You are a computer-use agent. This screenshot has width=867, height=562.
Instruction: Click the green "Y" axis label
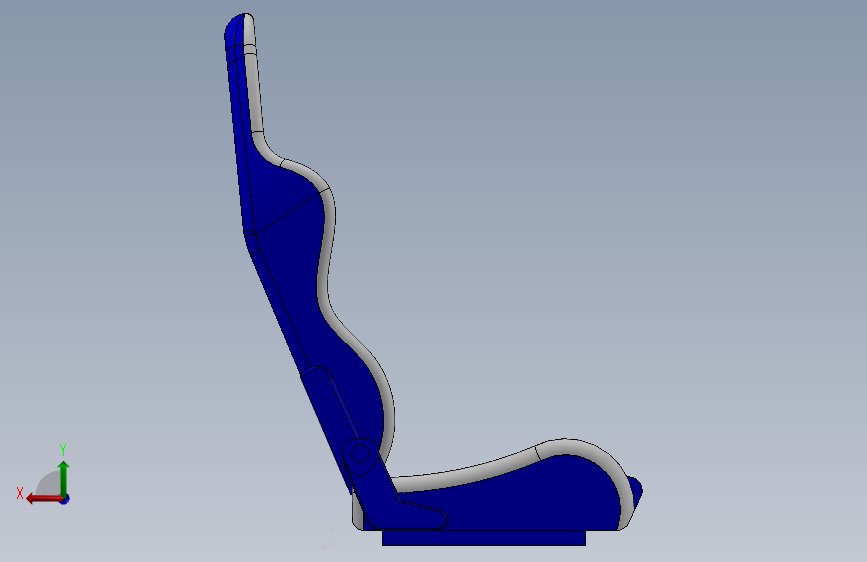pyautogui.click(x=63, y=450)
